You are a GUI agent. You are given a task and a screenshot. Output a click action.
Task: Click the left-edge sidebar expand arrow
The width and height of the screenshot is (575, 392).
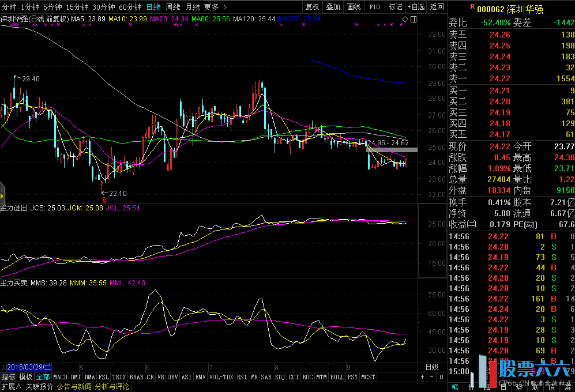2,189
